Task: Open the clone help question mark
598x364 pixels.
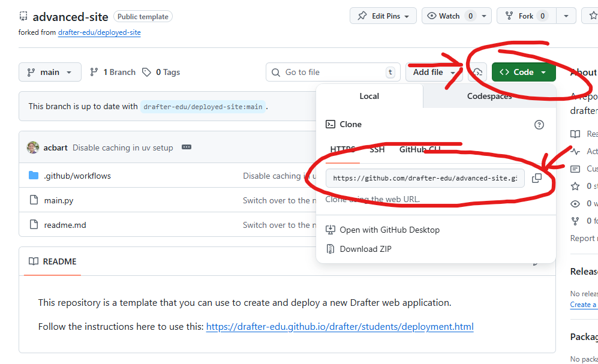Action: pyautogui.click(x=539, y=124)
